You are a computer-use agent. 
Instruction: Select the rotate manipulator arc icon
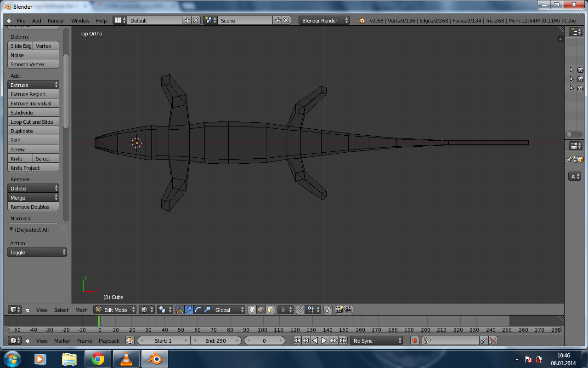[x=198, y=310]
